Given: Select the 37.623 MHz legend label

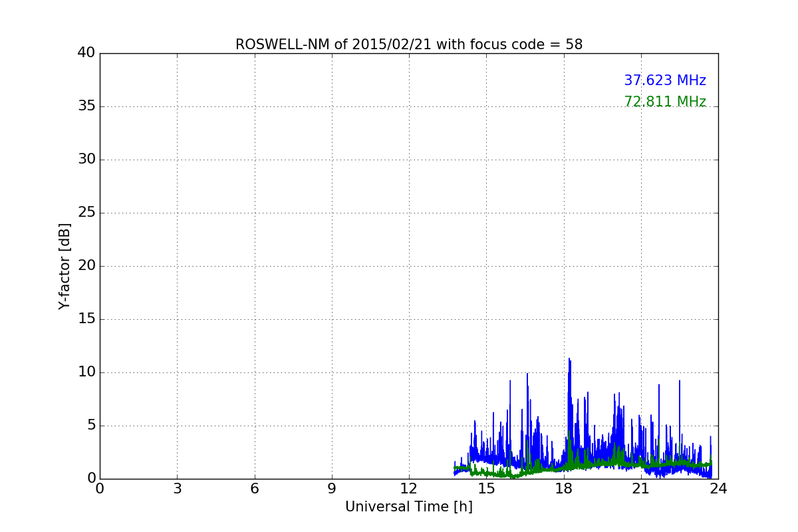Looking at the screenshot, I should click(x=665, y=80).
